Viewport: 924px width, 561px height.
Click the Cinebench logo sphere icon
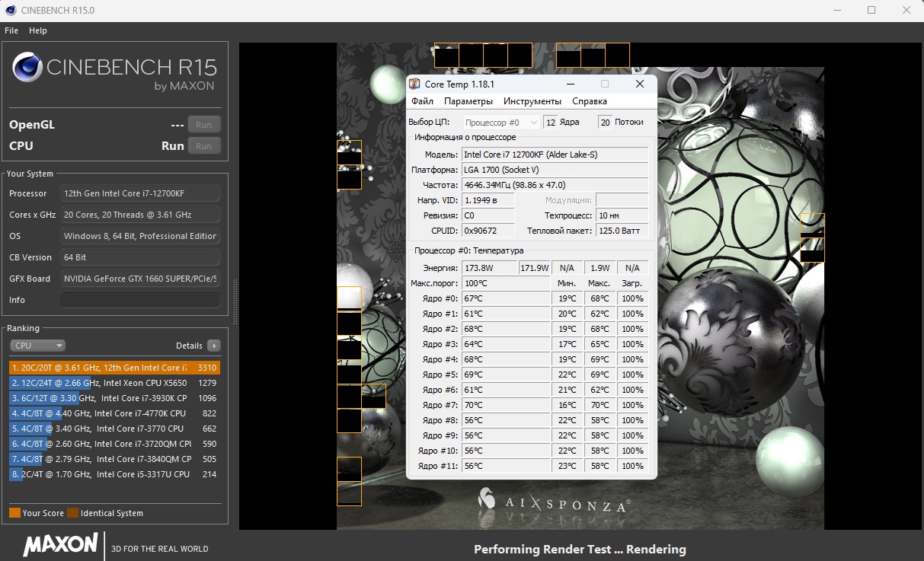point(27,68)
